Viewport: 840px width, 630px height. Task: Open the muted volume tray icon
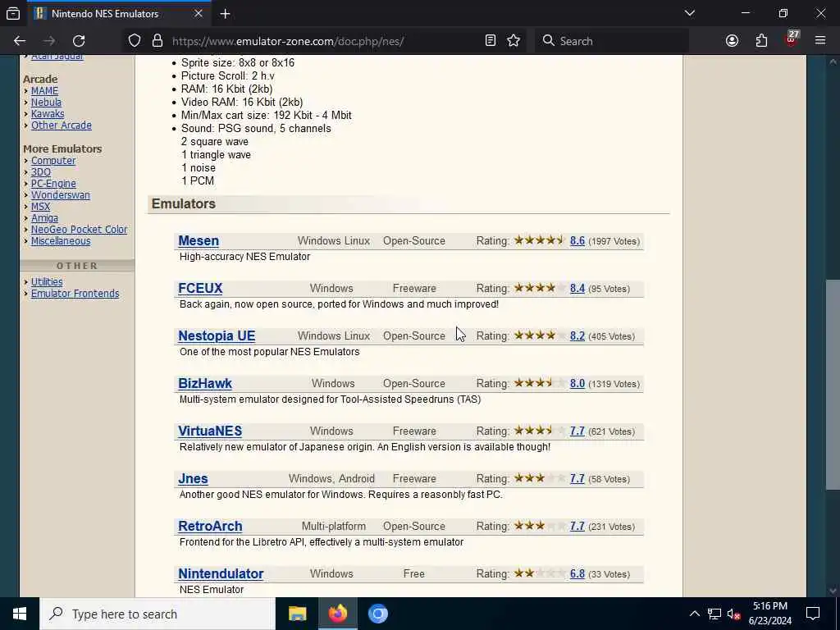[x=734, y=614]
